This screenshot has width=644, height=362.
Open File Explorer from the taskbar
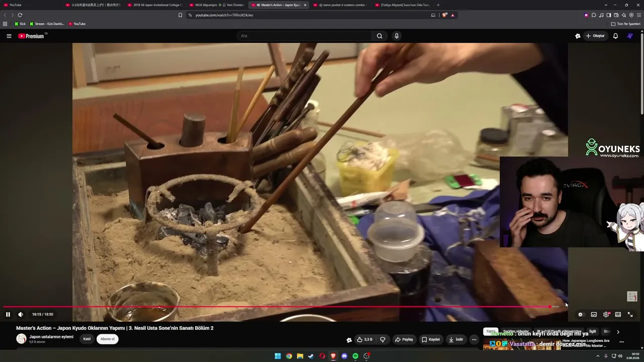[x=300, y=356]
